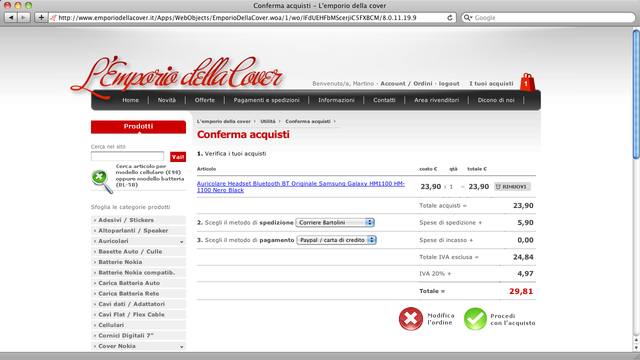Open Area rivenditori menu item
Viewport: 640px width, 360px height.
pyautogui.click(x=436, y=100)
